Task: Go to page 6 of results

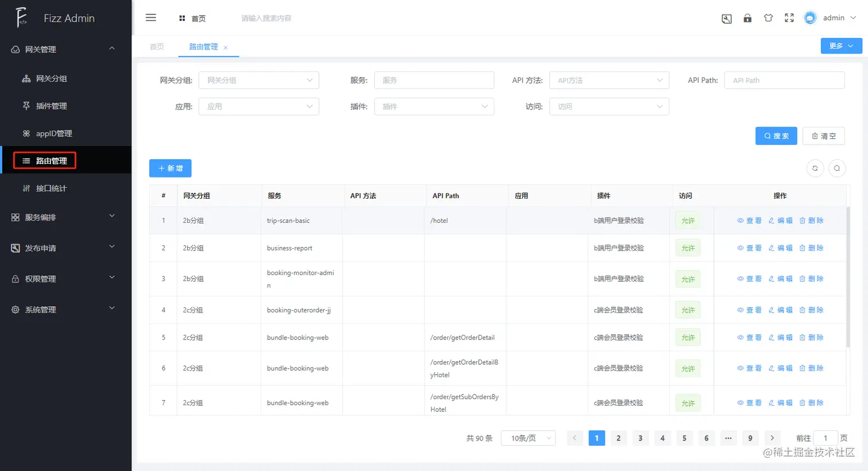Action: coord(706,438)
